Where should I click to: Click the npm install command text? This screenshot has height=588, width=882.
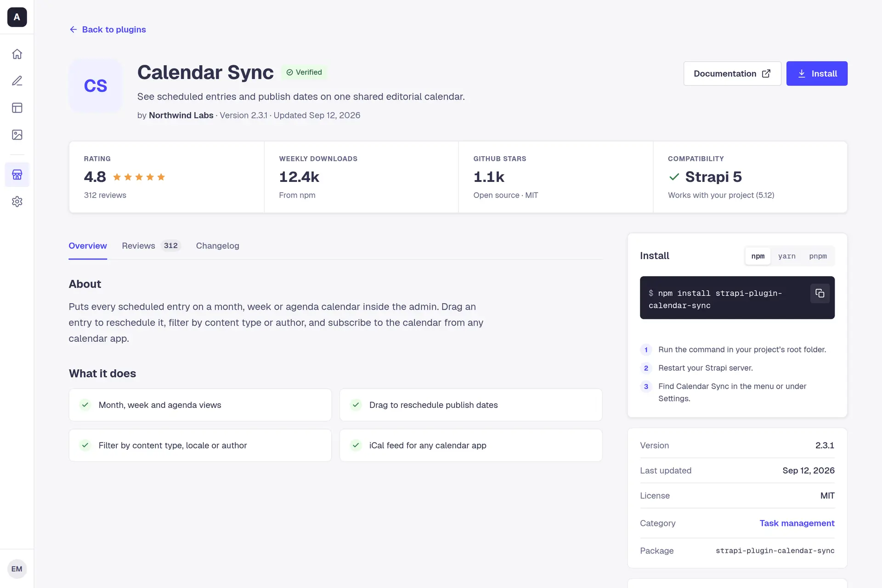(x=715, y=299)
